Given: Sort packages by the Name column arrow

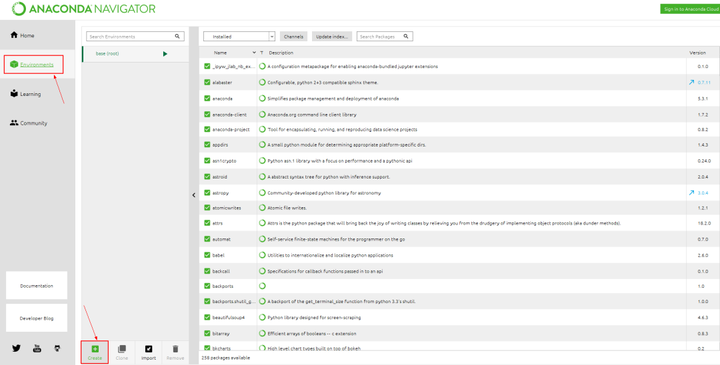Looking at the screenshot, I should tap(254, 53).
